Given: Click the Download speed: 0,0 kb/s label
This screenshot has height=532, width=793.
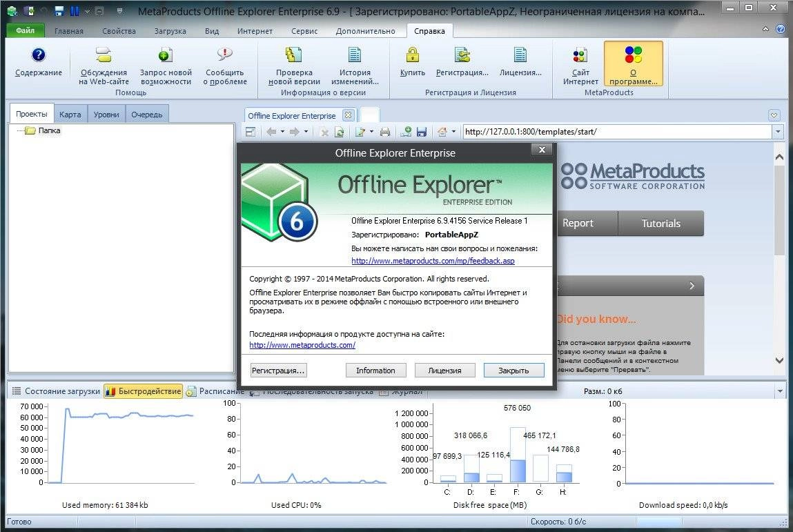Looking at the screenshot, I should [x=683, y=504].
